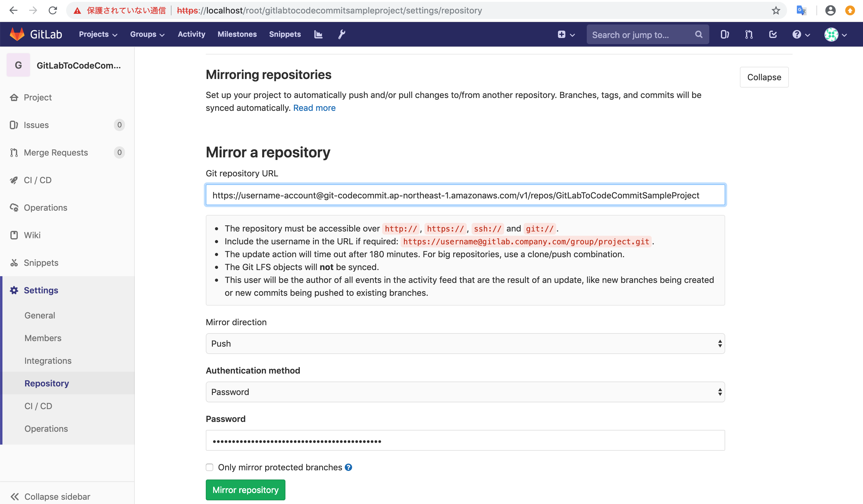Select Repository in settings sidebar

point(47,383)
